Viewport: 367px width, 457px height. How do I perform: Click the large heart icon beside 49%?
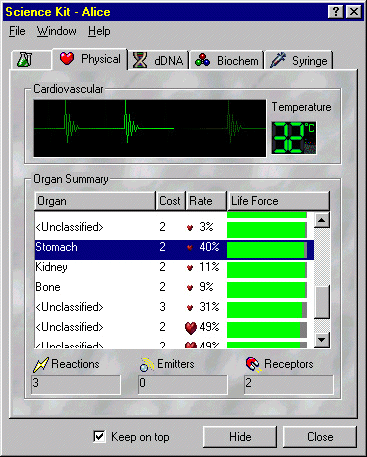(x=191, y=328)
